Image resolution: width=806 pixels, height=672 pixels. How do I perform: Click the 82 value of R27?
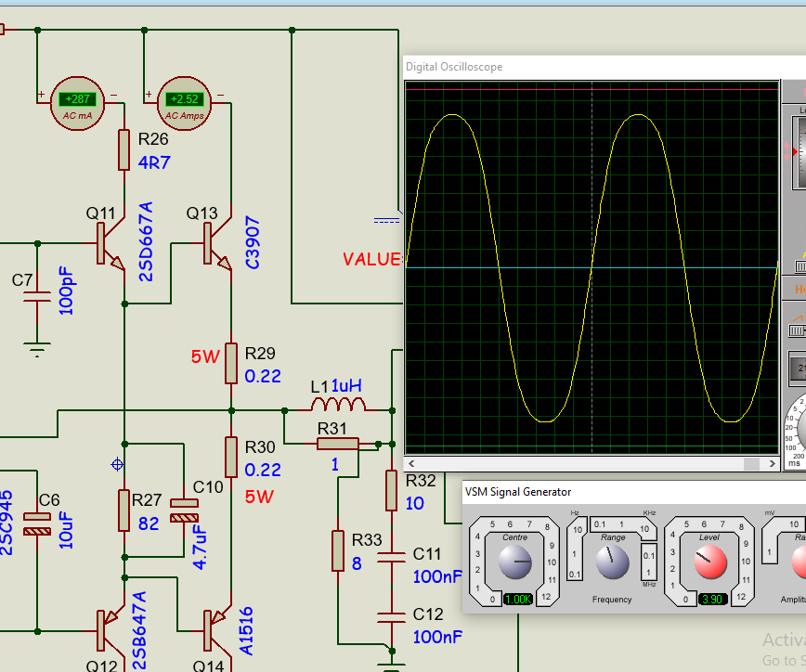(149, 523)
